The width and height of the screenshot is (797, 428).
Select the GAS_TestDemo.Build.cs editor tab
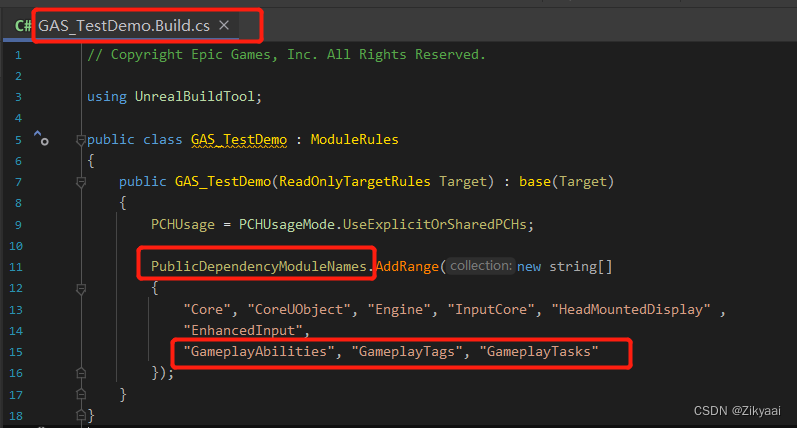(122, 25)
